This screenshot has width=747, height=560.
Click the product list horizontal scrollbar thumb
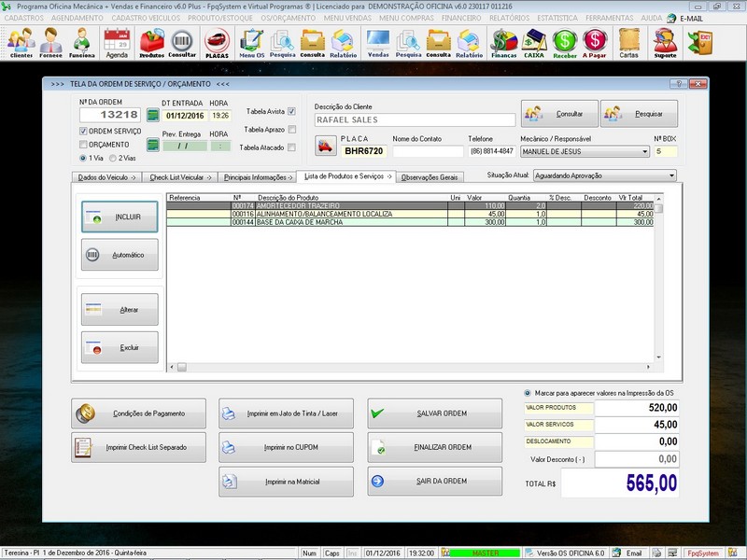(x=182, y=367)
